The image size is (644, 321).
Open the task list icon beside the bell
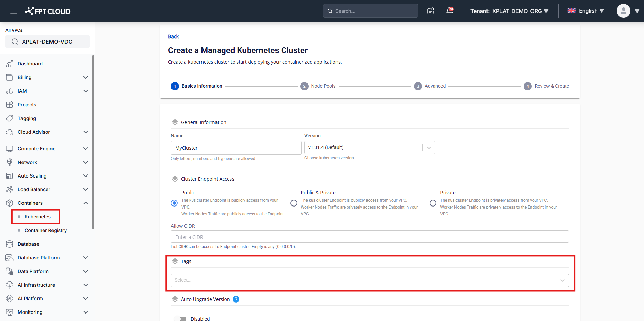431,11
